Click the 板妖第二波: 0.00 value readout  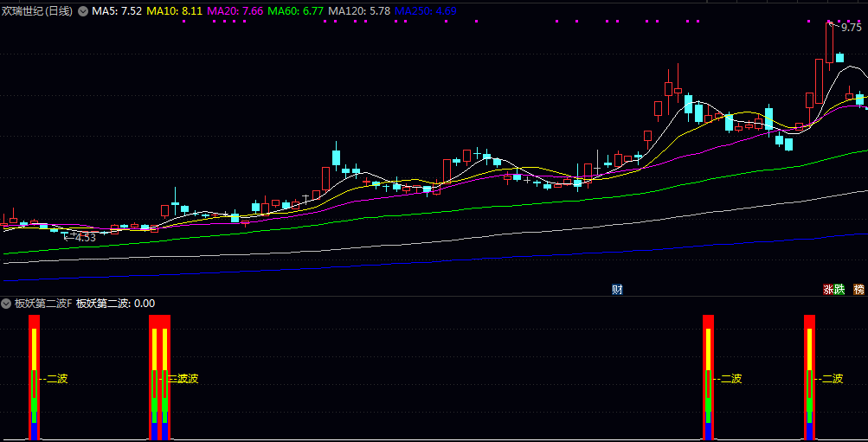coord(116,303)
